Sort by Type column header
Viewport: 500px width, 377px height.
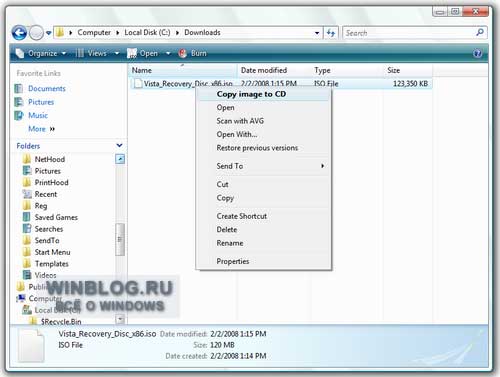pyautogui.click(x=347, y=70)
